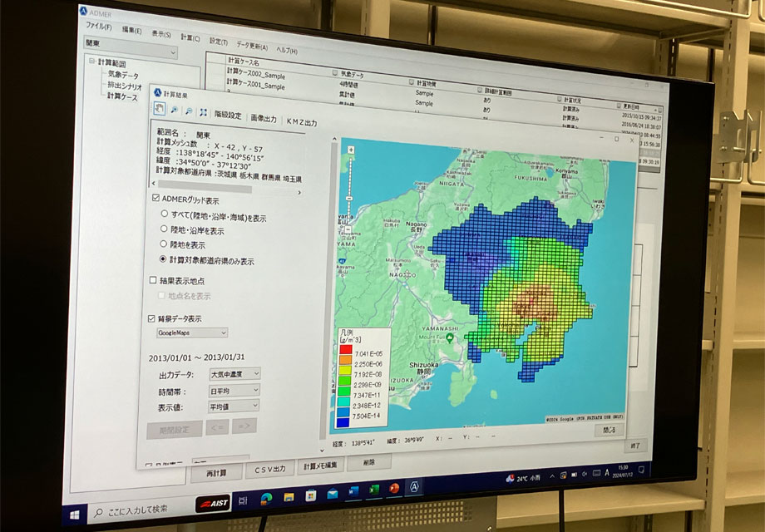This screenshot has height=532, width=765.
Task: Open PowerPoint from the taskbar
Action: (x=394, y=488)
